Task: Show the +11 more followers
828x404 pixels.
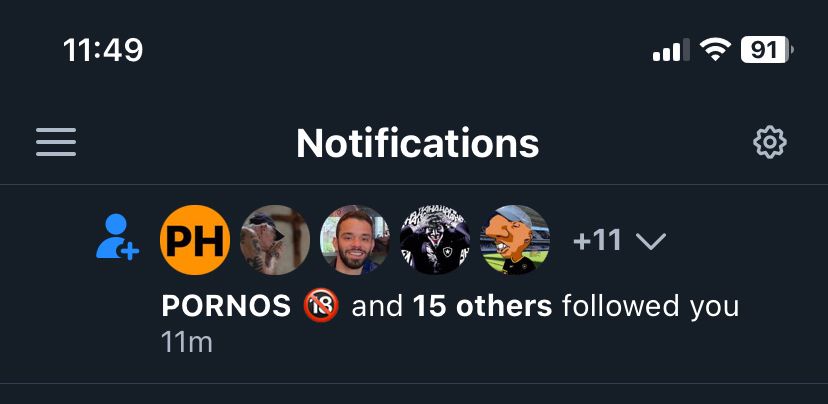Action: 597,241
